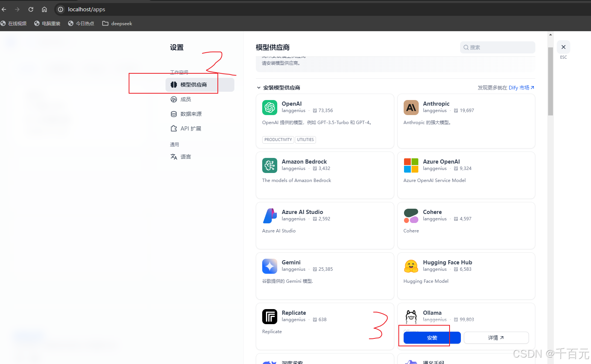Open the 电脑重装 bookmark

[47, 23]
